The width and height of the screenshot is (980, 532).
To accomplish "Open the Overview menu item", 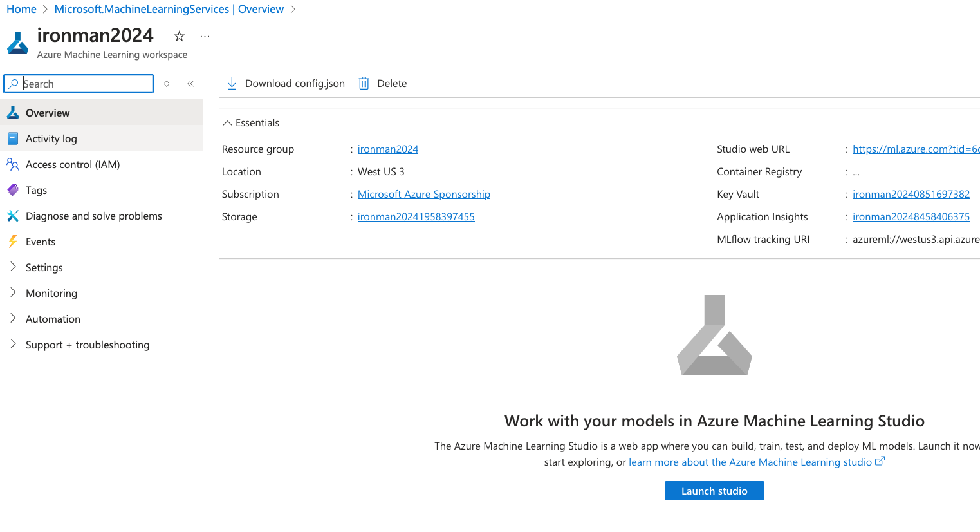I will [x=102, y=113].
